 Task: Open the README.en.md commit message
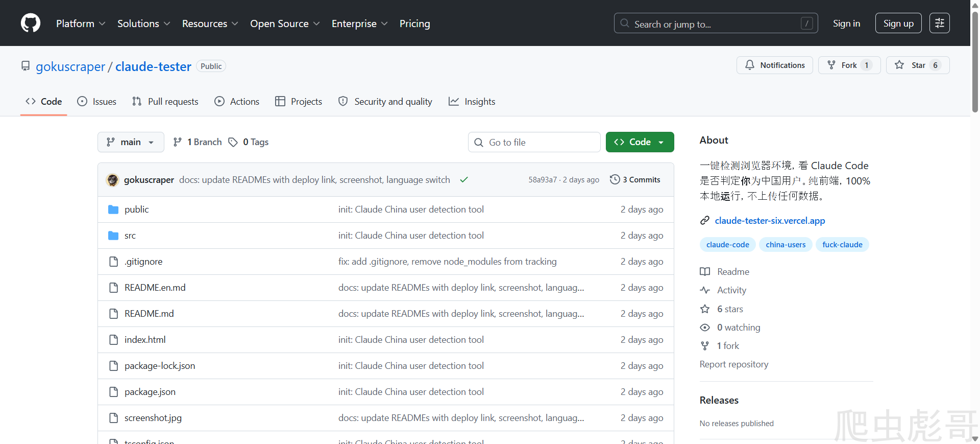click(461, 288)
